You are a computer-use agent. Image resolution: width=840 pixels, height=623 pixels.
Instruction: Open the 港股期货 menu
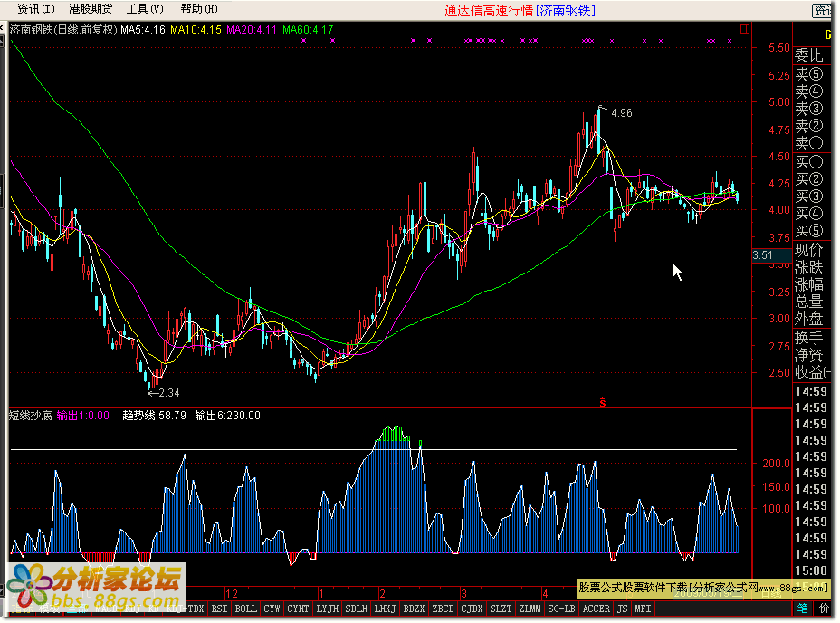pyautogui.click(x=91, y=9)
